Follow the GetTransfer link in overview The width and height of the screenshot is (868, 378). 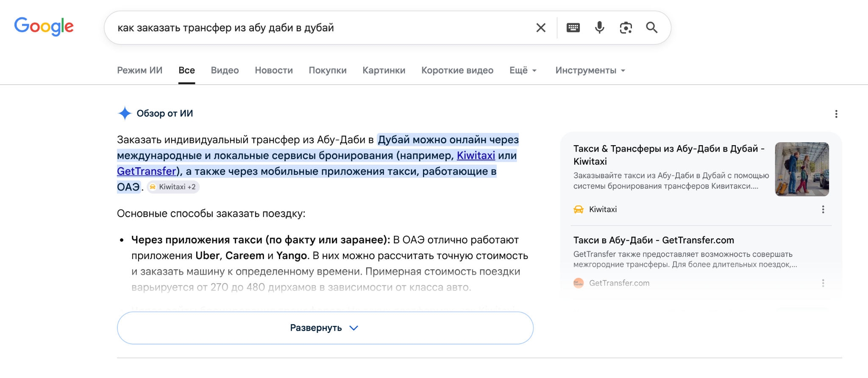click(147, 171)
